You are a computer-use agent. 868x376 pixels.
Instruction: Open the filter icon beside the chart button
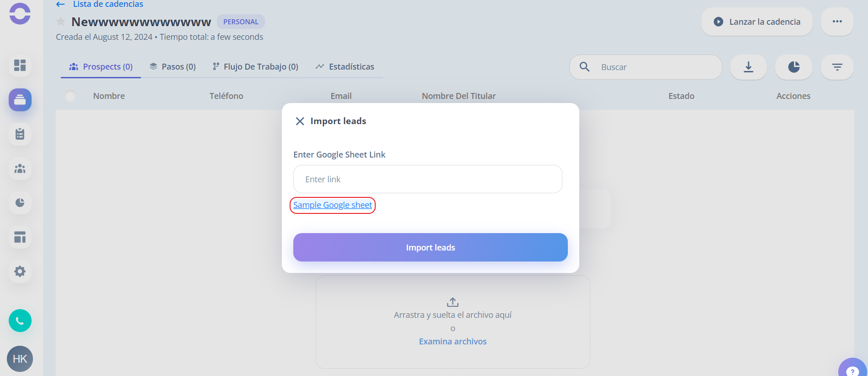tap(837, 67)
